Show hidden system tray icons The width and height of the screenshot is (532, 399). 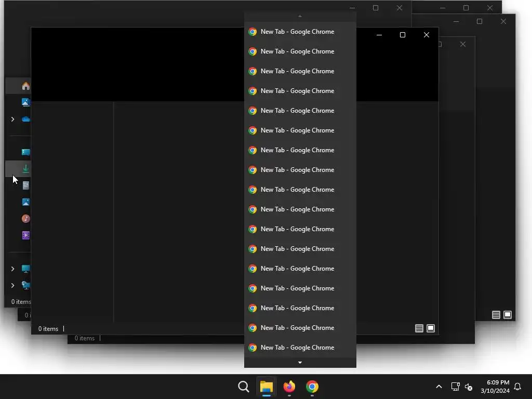pos(438,387)
